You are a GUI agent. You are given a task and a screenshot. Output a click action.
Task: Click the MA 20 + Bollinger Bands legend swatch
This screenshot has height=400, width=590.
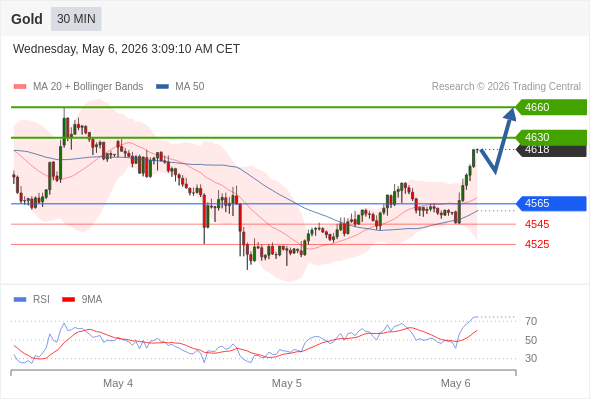20,87
